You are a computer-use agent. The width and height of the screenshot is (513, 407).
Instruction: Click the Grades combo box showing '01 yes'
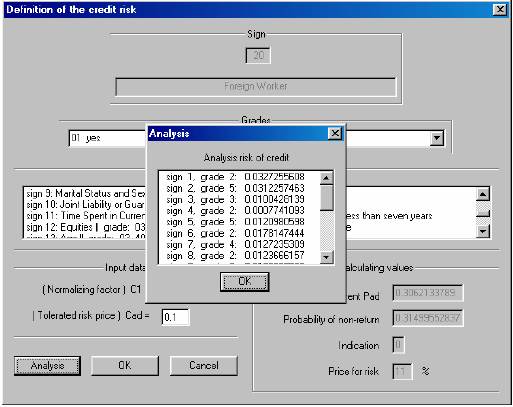coord(256,138)
